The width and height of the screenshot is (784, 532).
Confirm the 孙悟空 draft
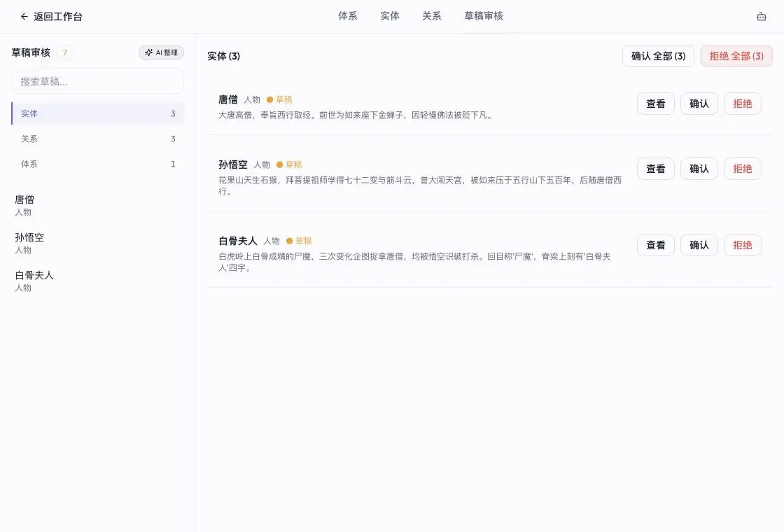coord(699,169)
